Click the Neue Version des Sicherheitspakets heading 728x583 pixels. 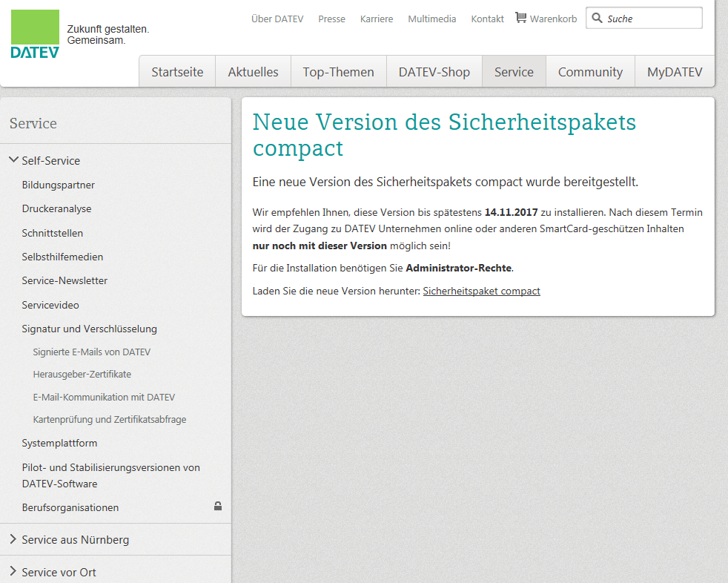coord(444,135)
